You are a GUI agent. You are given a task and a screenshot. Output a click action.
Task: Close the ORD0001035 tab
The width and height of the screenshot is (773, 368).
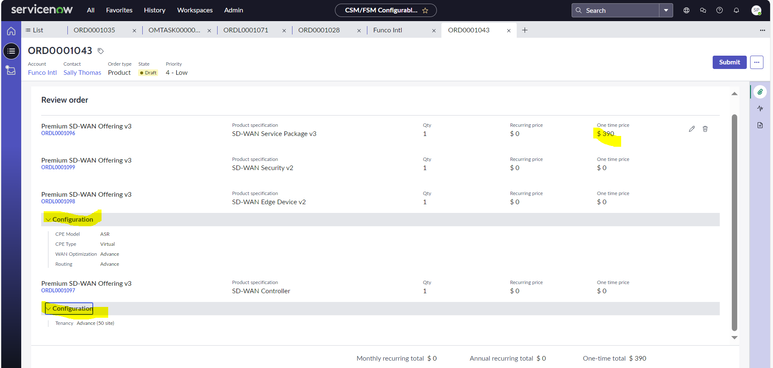(x=134, y=31)
